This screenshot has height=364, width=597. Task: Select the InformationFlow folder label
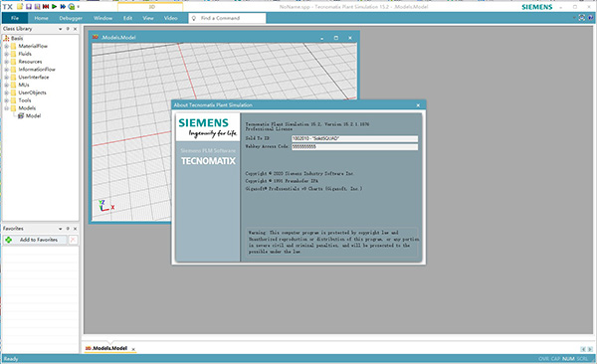[37, 70]
